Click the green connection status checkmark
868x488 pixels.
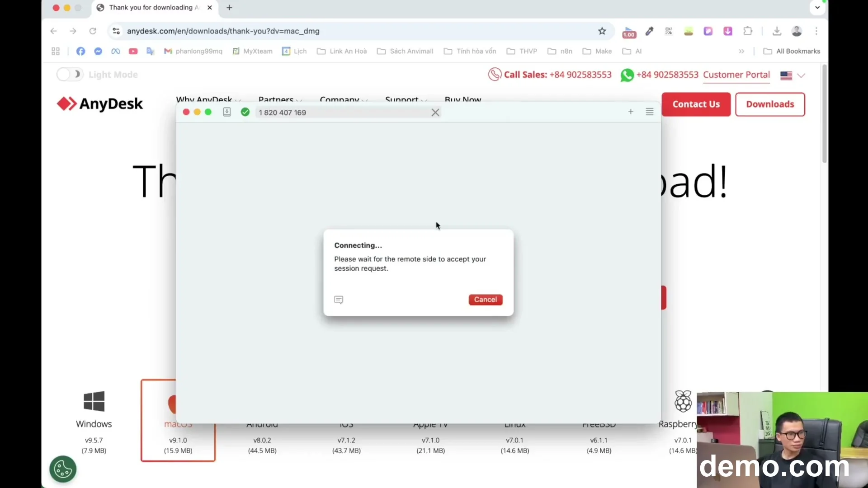245,112
